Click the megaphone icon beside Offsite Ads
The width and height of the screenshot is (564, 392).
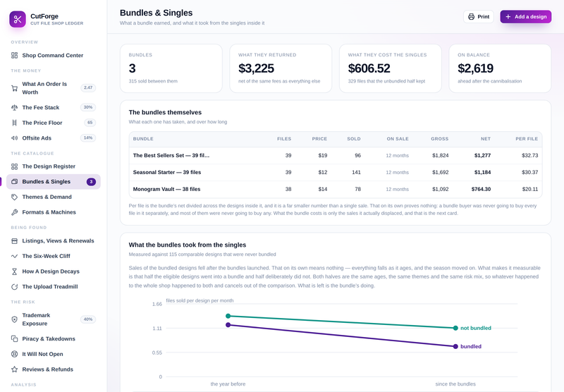coord(14,138)
